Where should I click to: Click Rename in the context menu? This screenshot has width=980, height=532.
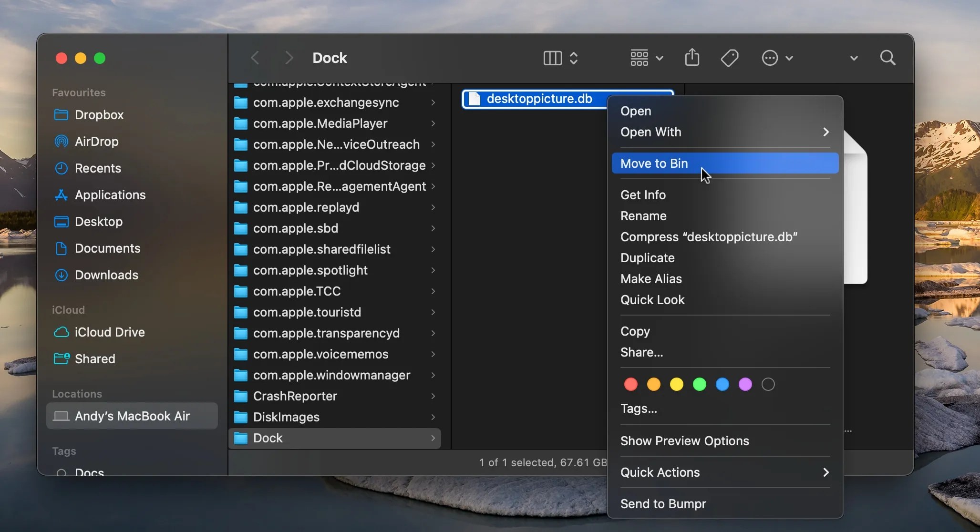[x=642, y=215]
